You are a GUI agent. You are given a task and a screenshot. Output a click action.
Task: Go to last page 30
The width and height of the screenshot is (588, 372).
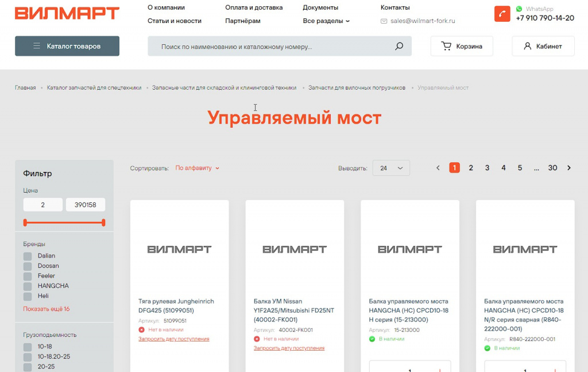click(x=552, y=168)
